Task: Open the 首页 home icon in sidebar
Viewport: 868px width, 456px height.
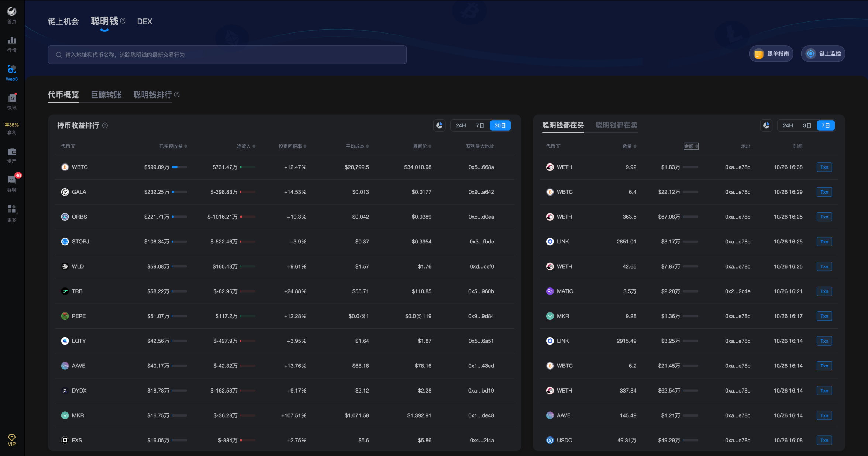Action: (11, 14)
